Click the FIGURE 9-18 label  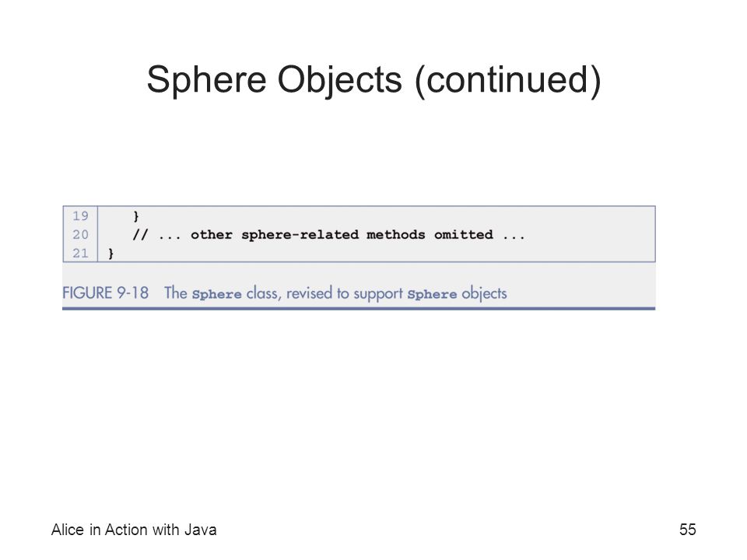[105, 293]
